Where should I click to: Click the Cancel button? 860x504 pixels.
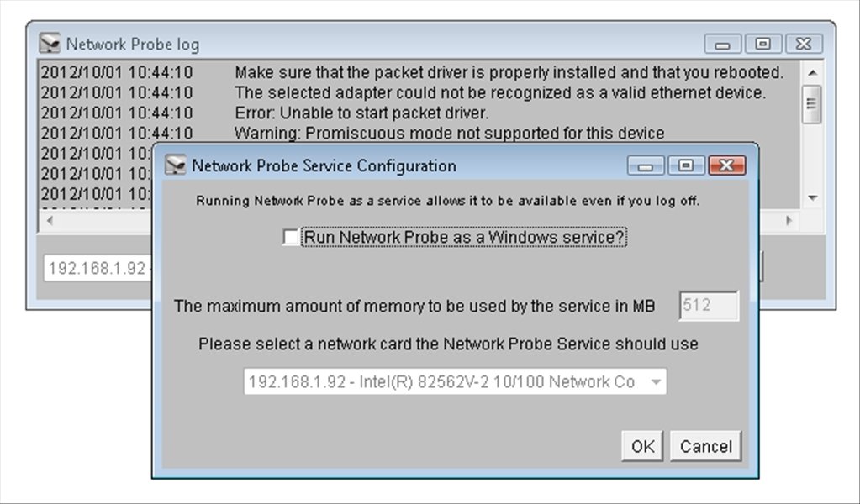706,446
